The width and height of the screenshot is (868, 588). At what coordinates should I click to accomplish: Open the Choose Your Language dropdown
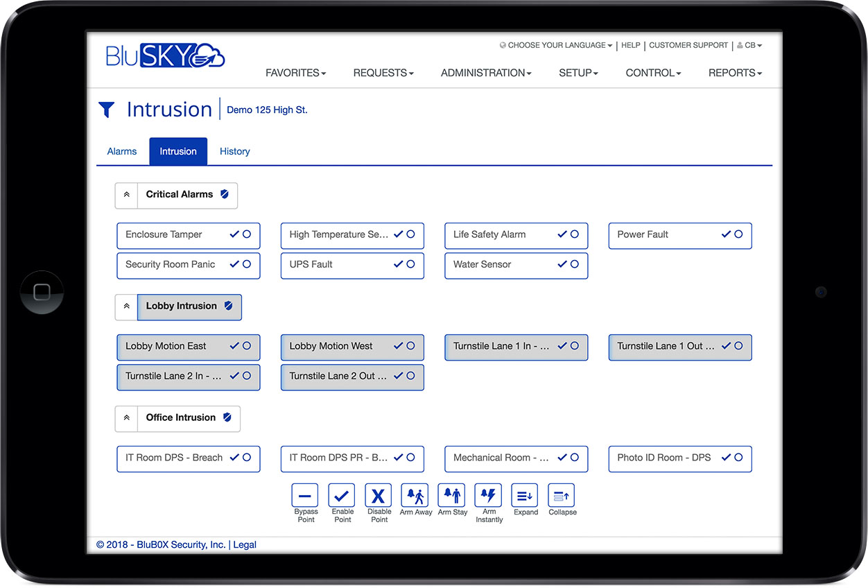click(557, 46)
